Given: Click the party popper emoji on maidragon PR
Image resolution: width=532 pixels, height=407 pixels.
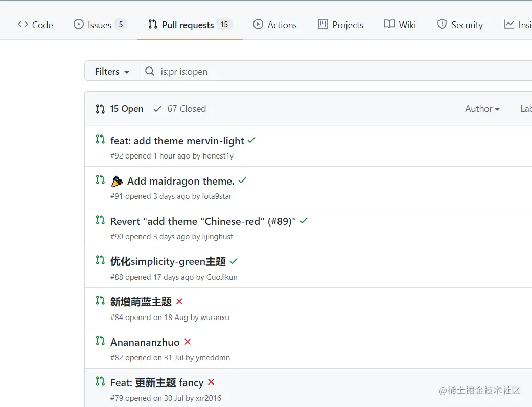Looking at the screenshot, I should click(117, 182).
